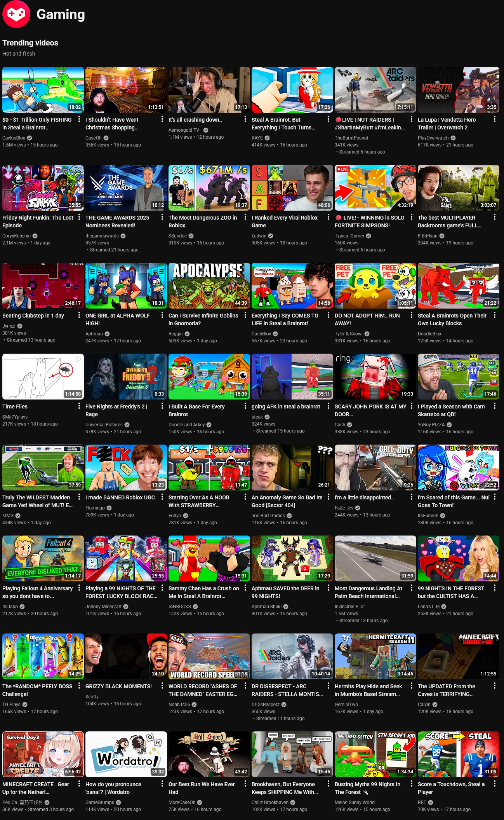Open options for 'WINNING IN SOLO FORTNITE SIMPSONS' stream
Viewport: 504px width, 820px height.
click(x=412, y=217)
